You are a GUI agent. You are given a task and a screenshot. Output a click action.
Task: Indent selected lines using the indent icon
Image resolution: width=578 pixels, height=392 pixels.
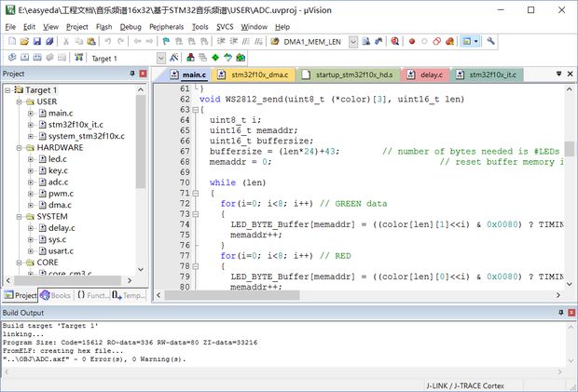tap(220, 41)
